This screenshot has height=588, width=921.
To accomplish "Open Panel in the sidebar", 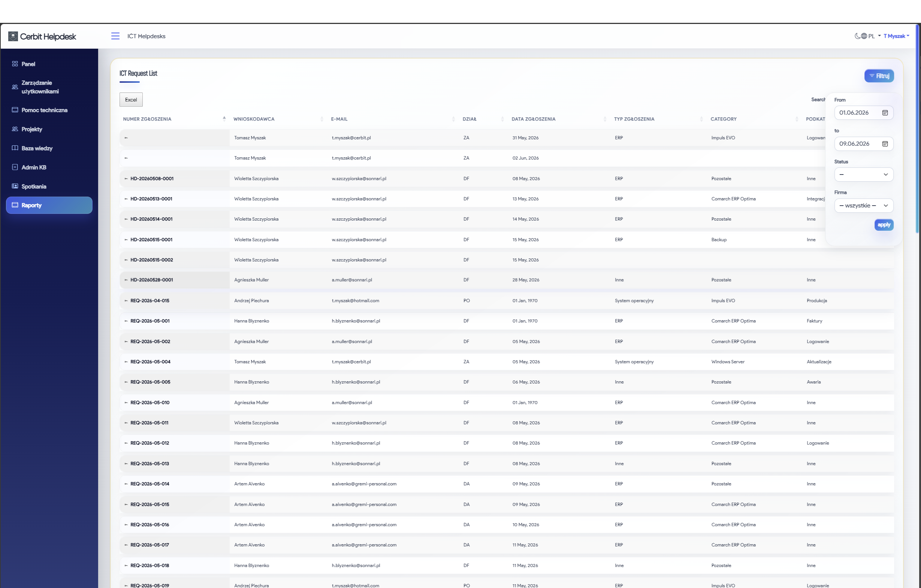I will [x=49, y=64].
